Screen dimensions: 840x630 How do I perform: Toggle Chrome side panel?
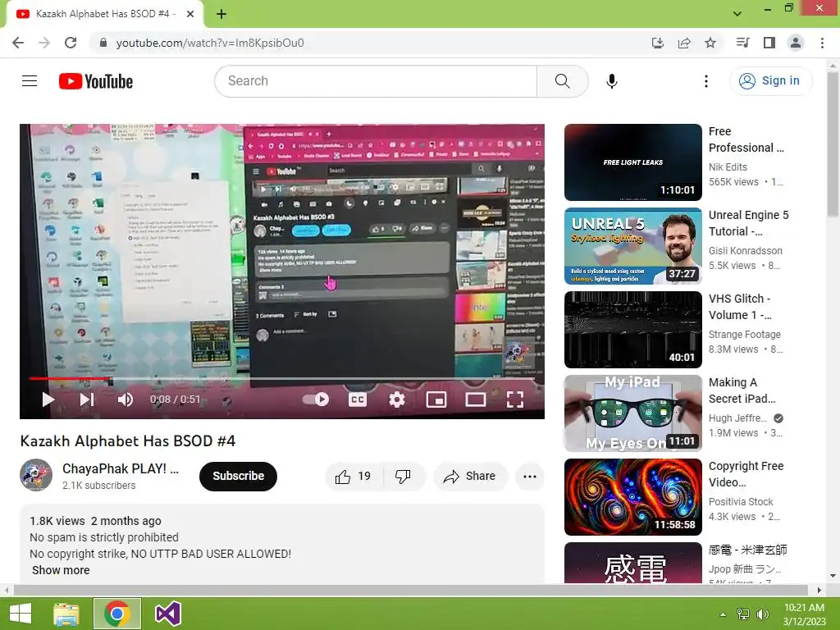(769, 43)
